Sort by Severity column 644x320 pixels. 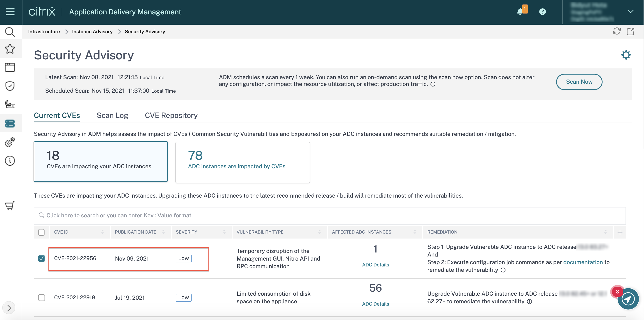coord(224,232)
